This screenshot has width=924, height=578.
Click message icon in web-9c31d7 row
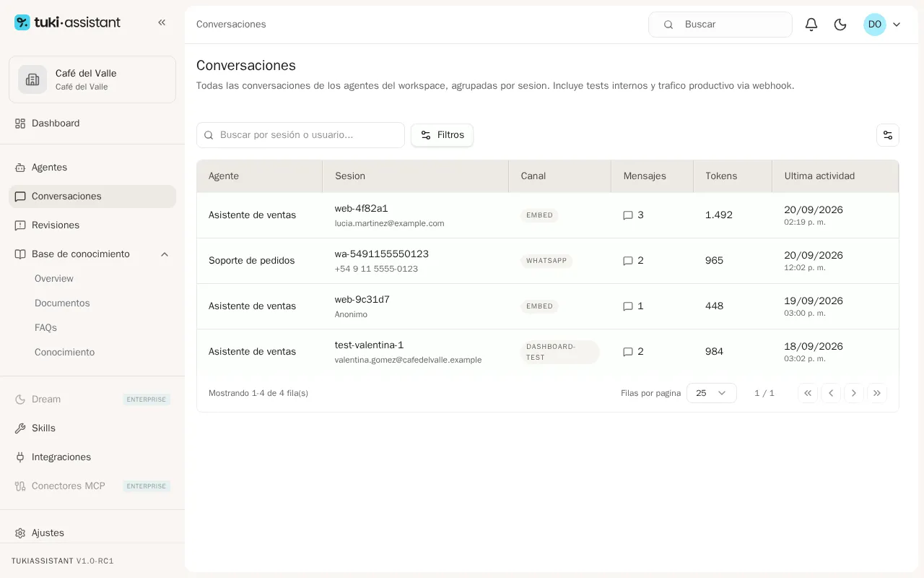click(628, 306)
